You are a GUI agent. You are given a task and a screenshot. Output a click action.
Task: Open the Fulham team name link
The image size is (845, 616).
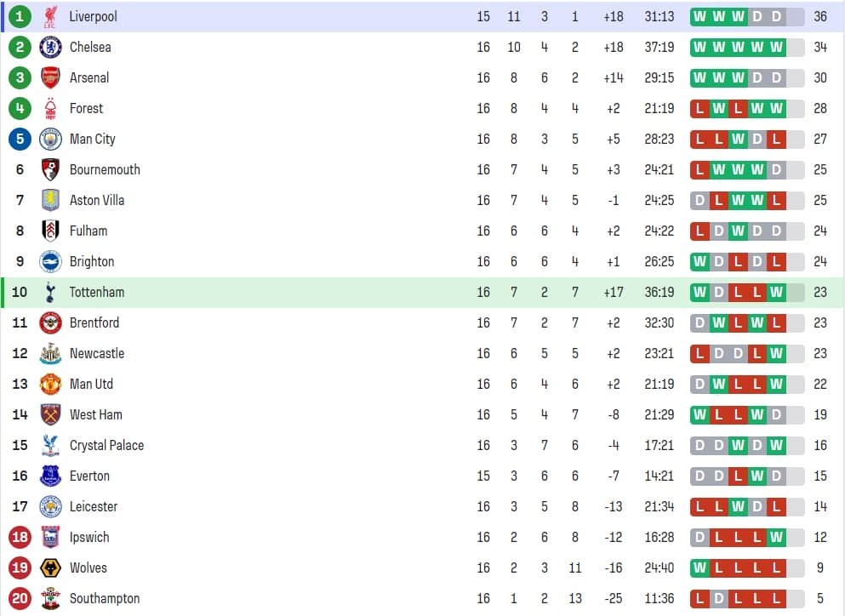click(88, 231)
